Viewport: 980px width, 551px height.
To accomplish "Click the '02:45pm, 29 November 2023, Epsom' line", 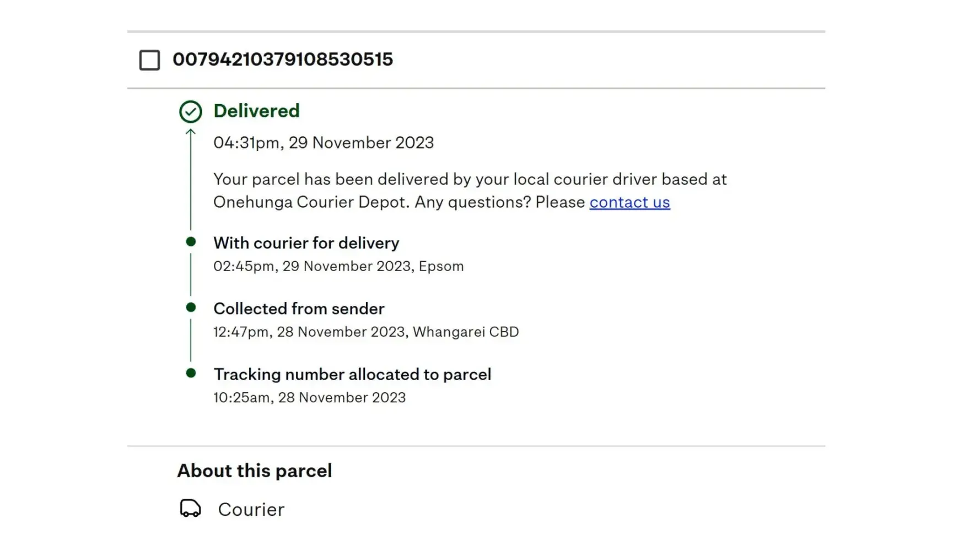I will [338, 266].
